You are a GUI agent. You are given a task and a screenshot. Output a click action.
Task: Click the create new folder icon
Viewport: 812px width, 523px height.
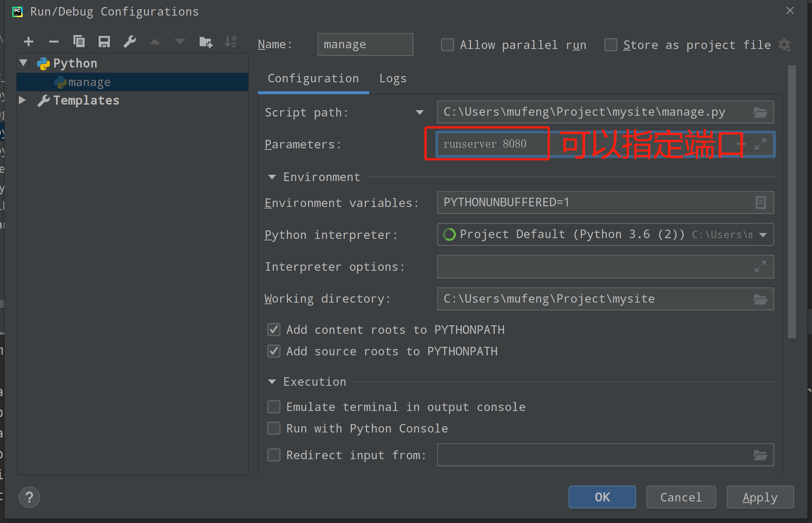206,42
